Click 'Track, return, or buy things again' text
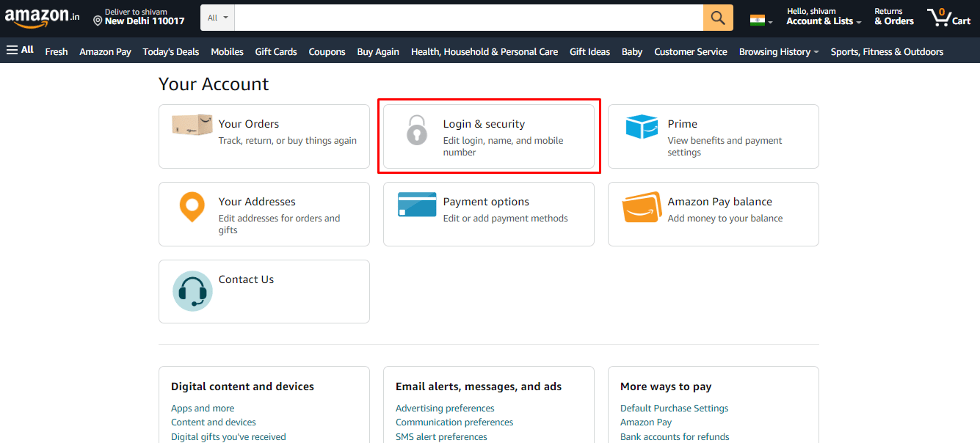This screenshot has height=443, width=980. tap(288, 141)
